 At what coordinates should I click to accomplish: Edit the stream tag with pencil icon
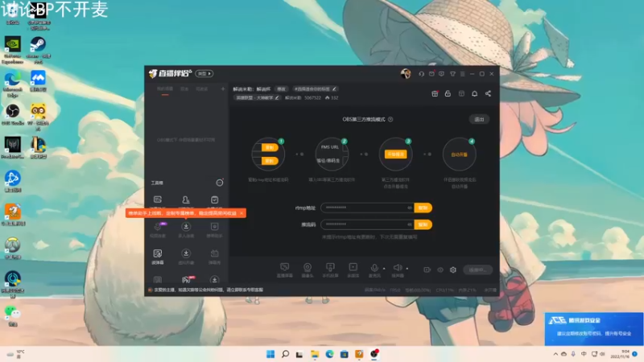tap(334, 88)
